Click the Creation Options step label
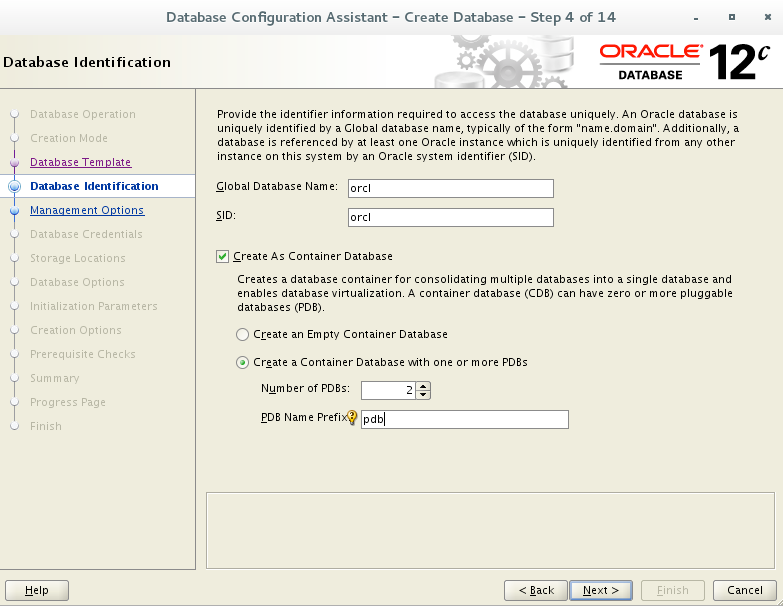The image size is (783, 606). coord(75,330)
